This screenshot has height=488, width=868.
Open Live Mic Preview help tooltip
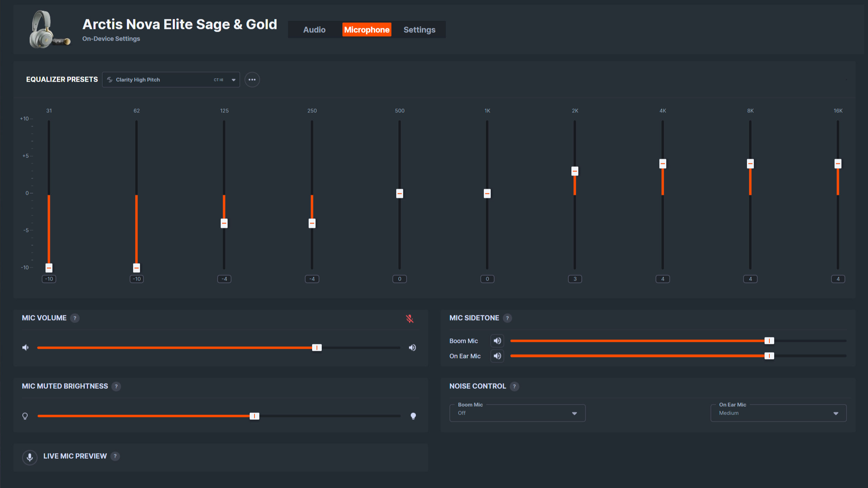[115, 456]
